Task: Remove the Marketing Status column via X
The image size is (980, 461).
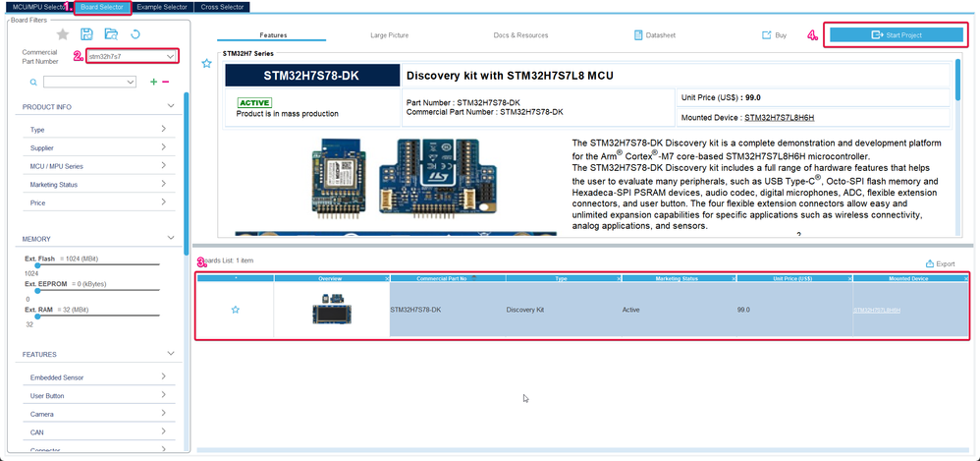Action: (x=734, y=278)
